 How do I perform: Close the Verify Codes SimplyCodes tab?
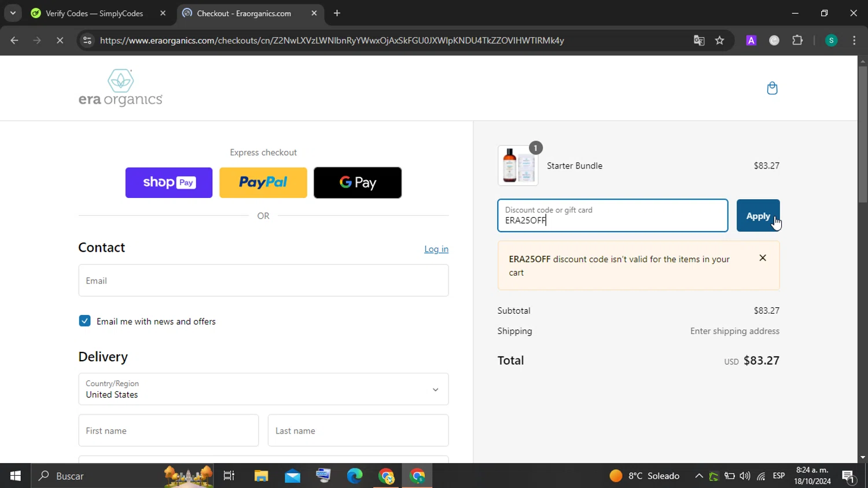coord(163,13)
